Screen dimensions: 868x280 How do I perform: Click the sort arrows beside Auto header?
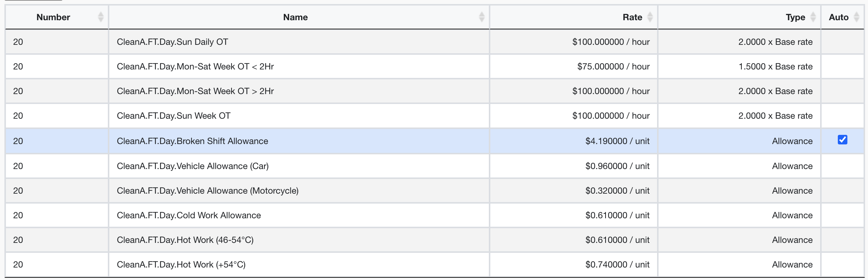[x=857, y=17]
